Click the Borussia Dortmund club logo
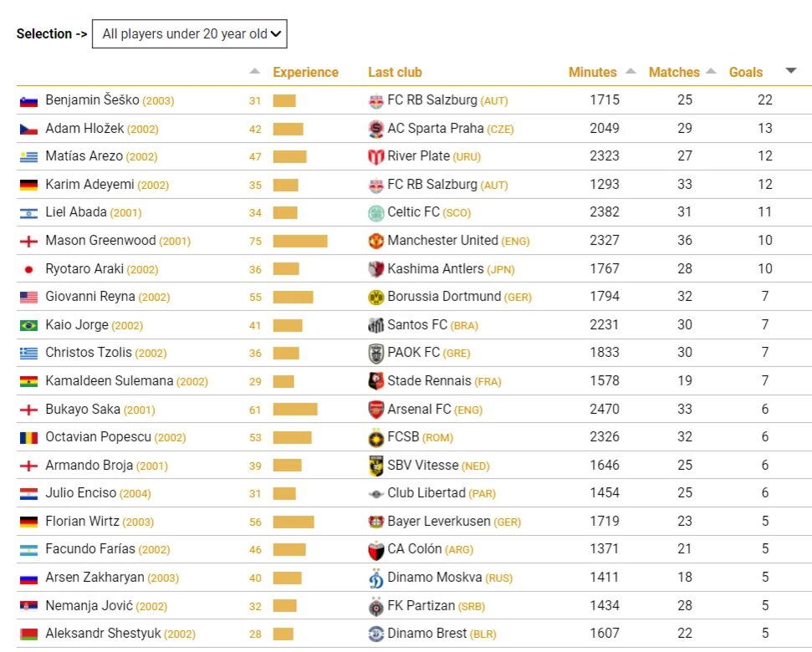 pos(375,297)
